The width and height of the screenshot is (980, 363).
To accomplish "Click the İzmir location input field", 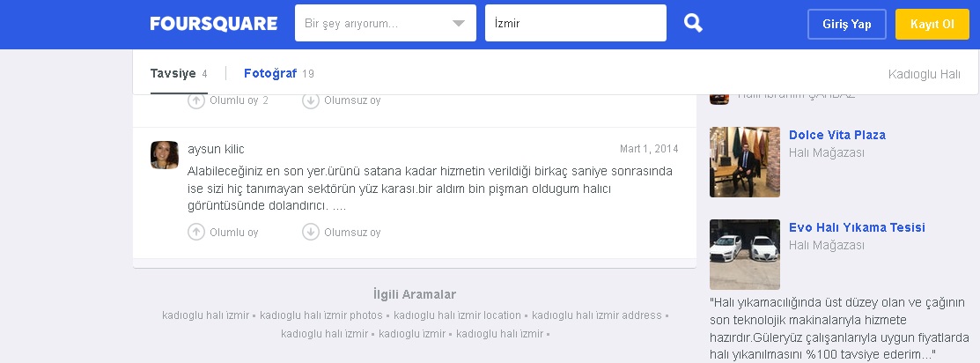I will (576, 24).
